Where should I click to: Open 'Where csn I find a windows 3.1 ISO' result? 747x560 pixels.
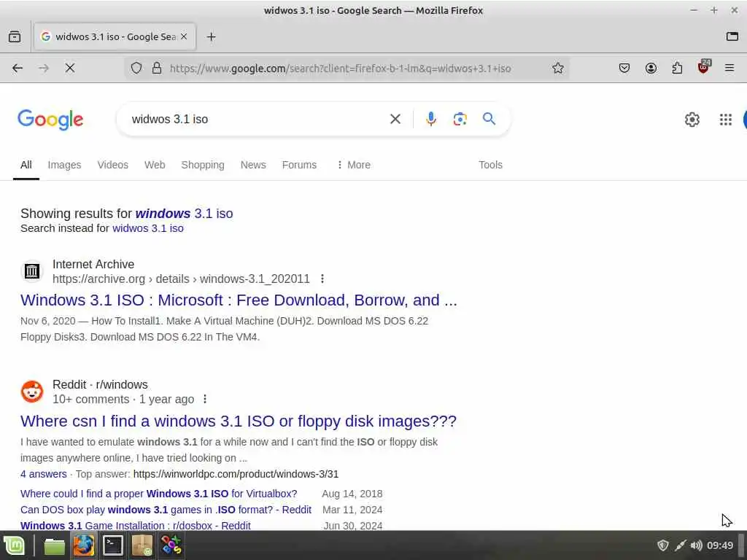pos(239,421)
